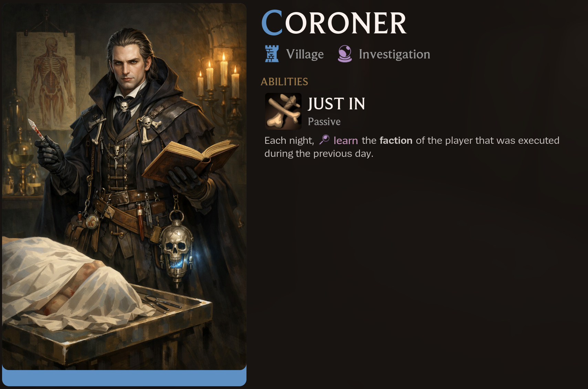Click the magnifying glass learn icon

pos(324,140)
